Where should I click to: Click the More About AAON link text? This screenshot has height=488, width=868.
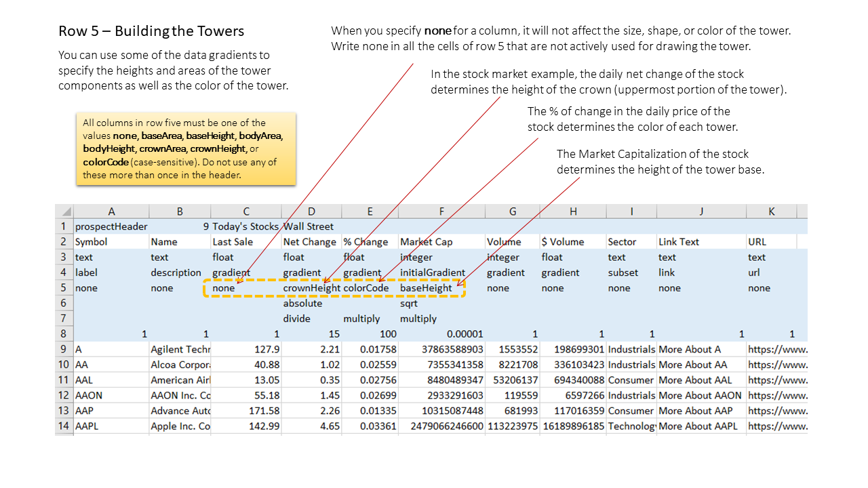point(701,395)
